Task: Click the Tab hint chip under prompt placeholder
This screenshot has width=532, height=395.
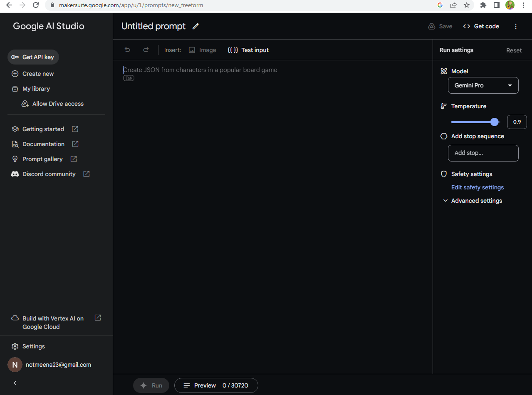Action: coord(129,78)
